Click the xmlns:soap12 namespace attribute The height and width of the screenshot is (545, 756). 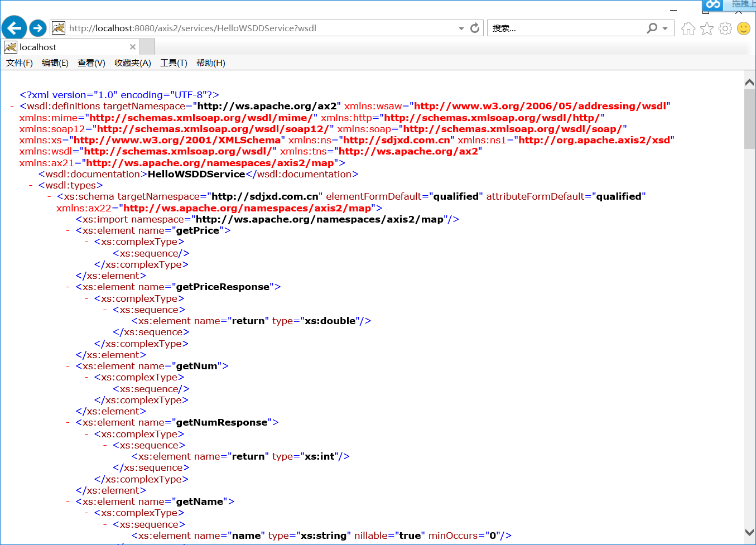pyautogui.click(x=176, y=129)
